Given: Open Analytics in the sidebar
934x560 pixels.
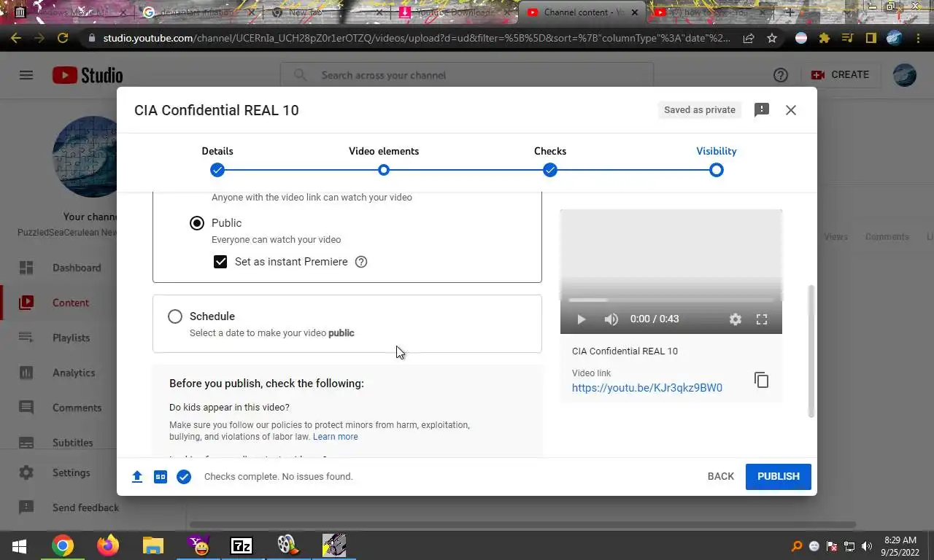Looking at the screenshot, I should coord(74,373).
